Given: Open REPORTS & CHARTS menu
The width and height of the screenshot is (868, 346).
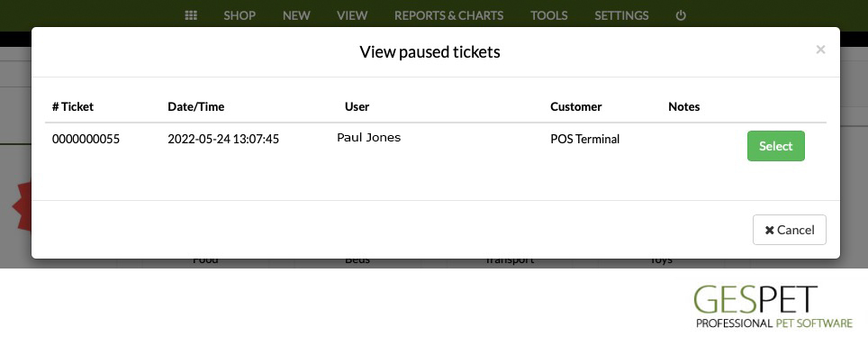Looking at the screenshot, I should (x=449, y=15).
